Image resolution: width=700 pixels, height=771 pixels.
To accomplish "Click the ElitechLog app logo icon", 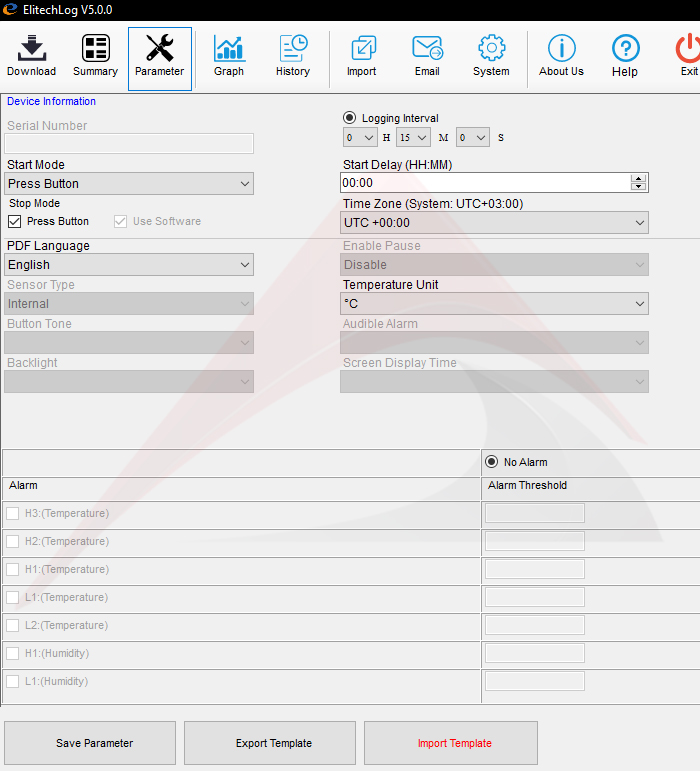I will coord(10,10).
